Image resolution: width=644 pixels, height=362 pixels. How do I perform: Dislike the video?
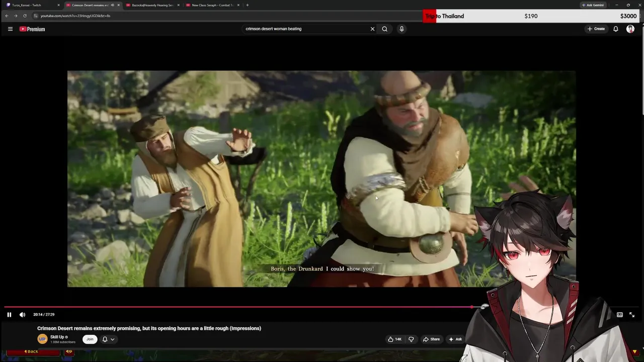tap(411, 339)
